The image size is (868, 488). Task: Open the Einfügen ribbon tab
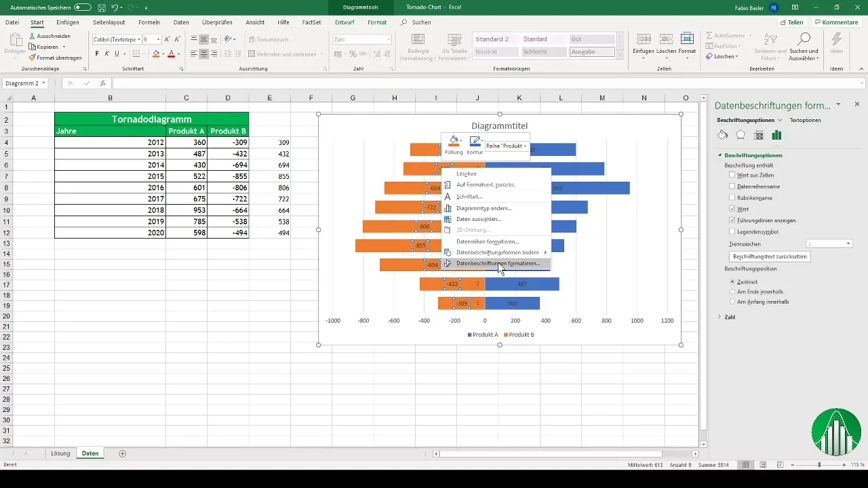(68, 22)
